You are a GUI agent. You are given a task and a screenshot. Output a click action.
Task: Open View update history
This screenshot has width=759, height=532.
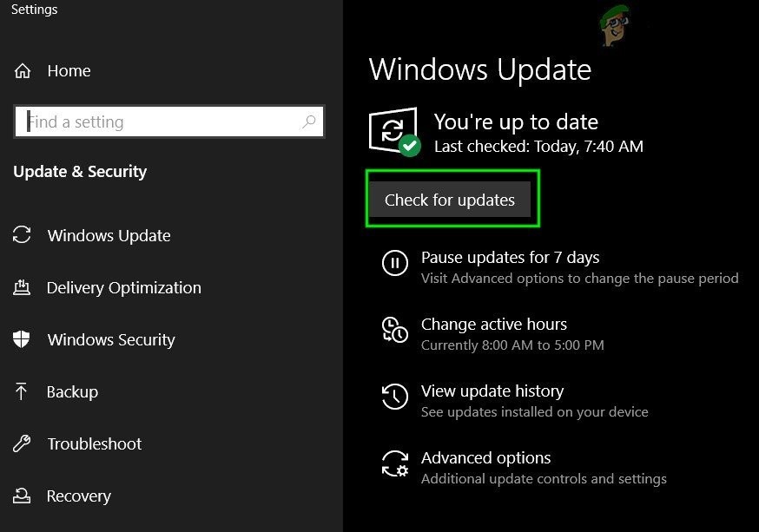click(x=492, y=391)
